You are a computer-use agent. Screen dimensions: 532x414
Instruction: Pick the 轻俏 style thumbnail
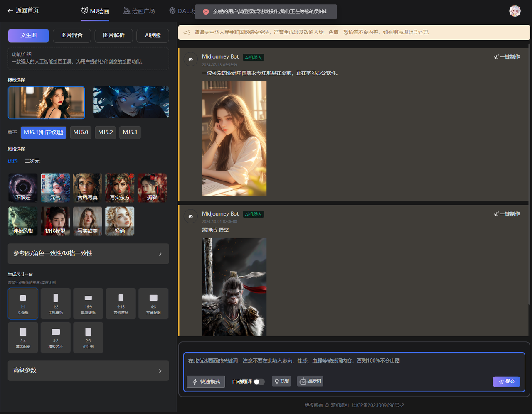[x=120, y=221]
